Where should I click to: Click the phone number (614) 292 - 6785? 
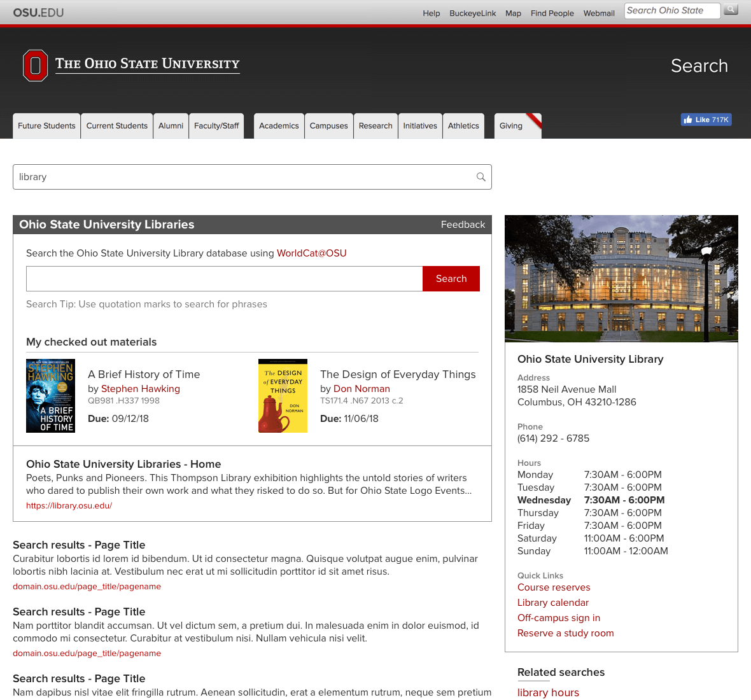pyautogui.click(x=553, y=438)
